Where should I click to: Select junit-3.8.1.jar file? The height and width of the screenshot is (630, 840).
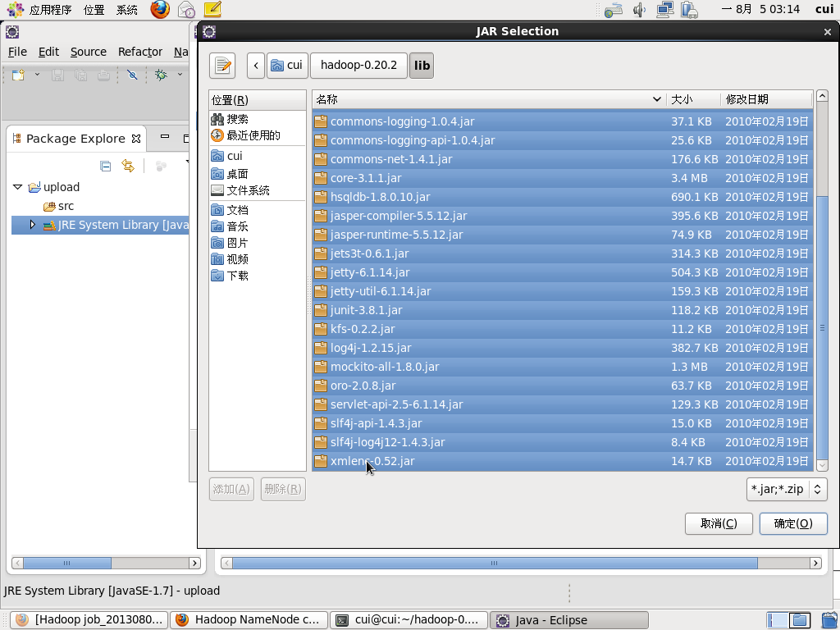click(563, 310)
